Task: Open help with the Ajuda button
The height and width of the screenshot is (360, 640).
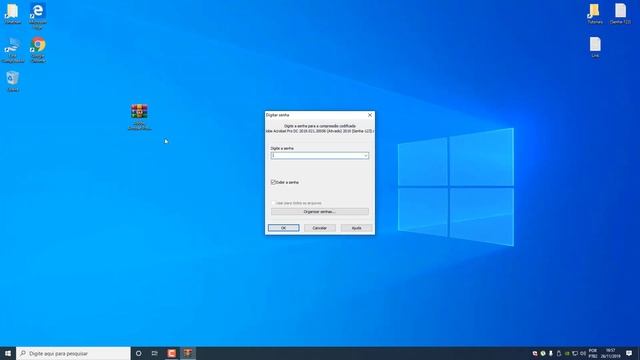Action: click(356, 228)
